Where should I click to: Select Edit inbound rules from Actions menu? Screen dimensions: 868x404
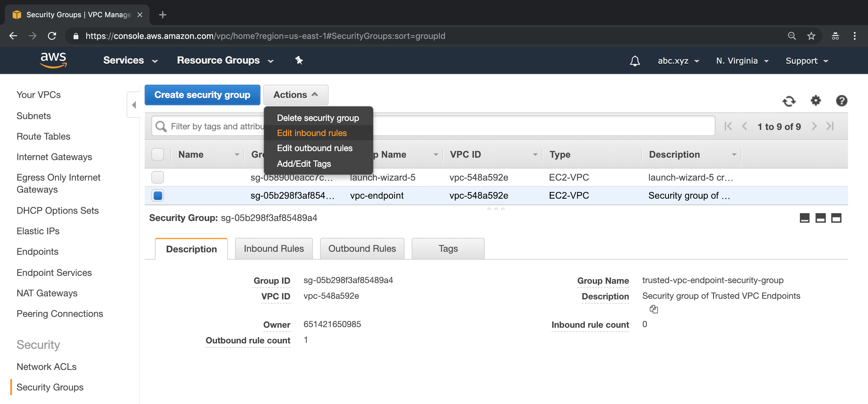click(312, 132)
